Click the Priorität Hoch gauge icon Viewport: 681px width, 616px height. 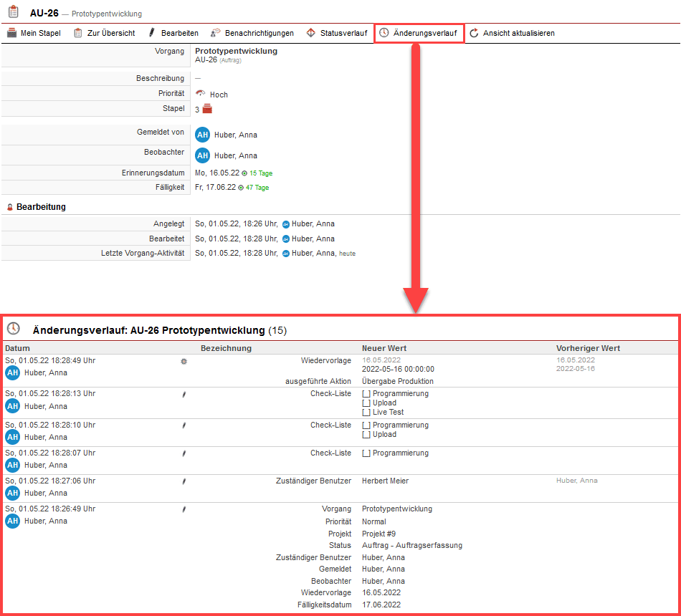(201, 94)
